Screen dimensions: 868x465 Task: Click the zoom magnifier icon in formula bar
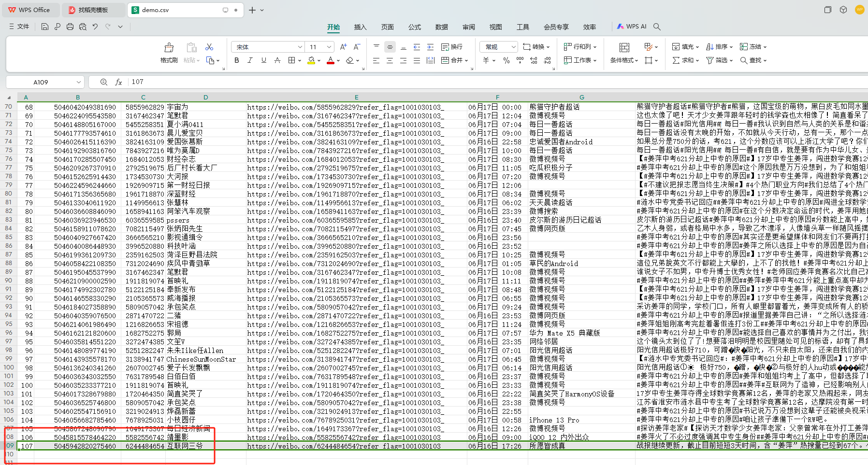click(x=103, y=82)
